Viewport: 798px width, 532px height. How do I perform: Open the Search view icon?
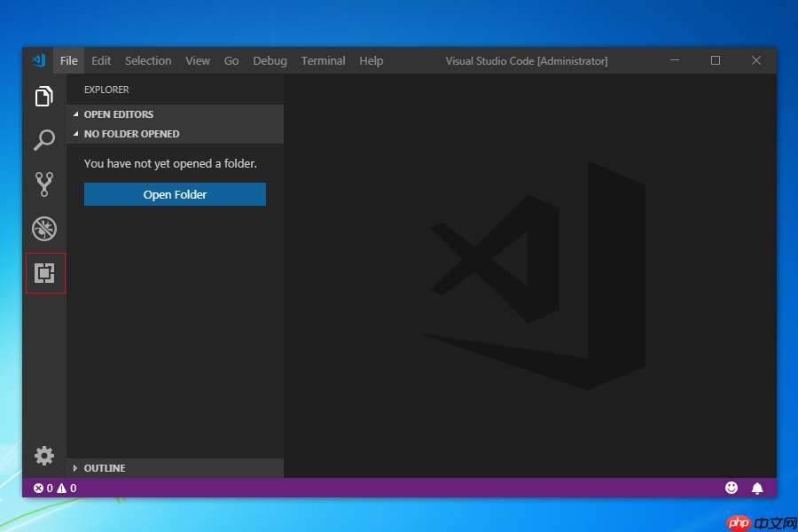pos(44,140)
